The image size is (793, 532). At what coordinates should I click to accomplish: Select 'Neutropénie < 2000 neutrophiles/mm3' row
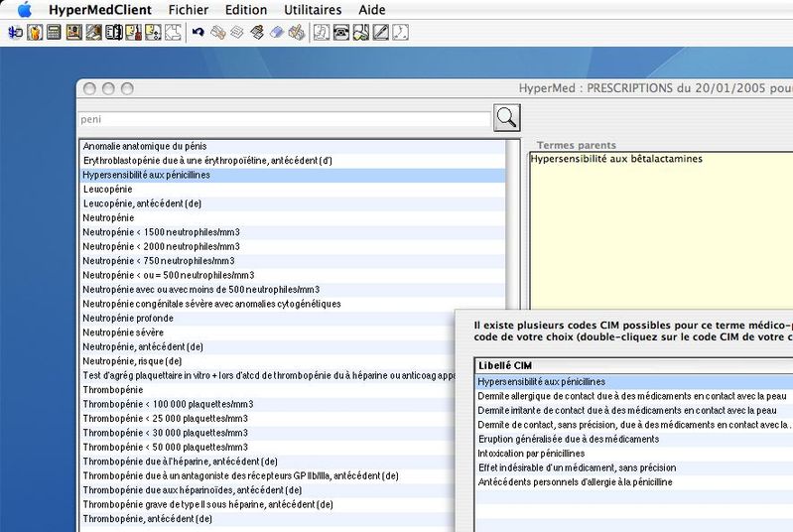[293, 247]
